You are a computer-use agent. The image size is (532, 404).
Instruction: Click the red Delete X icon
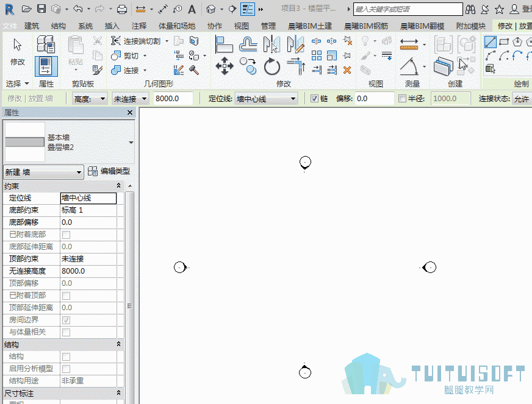tap(347, 70)
